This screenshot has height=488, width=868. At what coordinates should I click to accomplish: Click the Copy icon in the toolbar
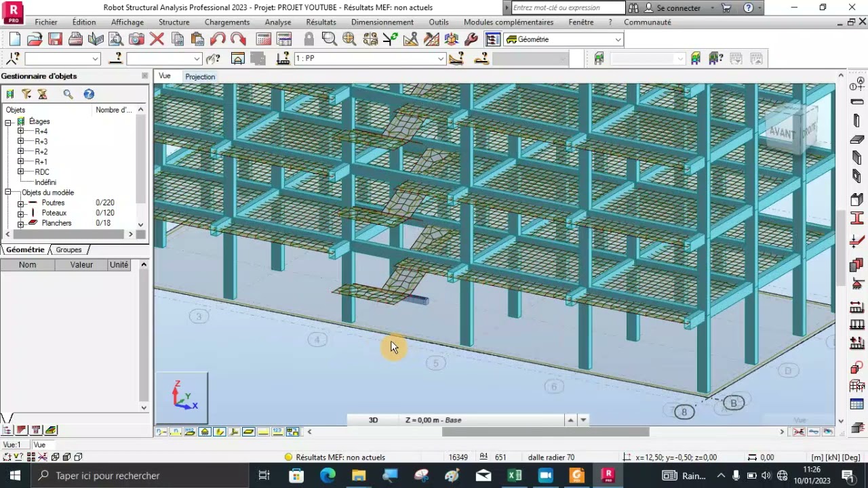click(177, 39)
